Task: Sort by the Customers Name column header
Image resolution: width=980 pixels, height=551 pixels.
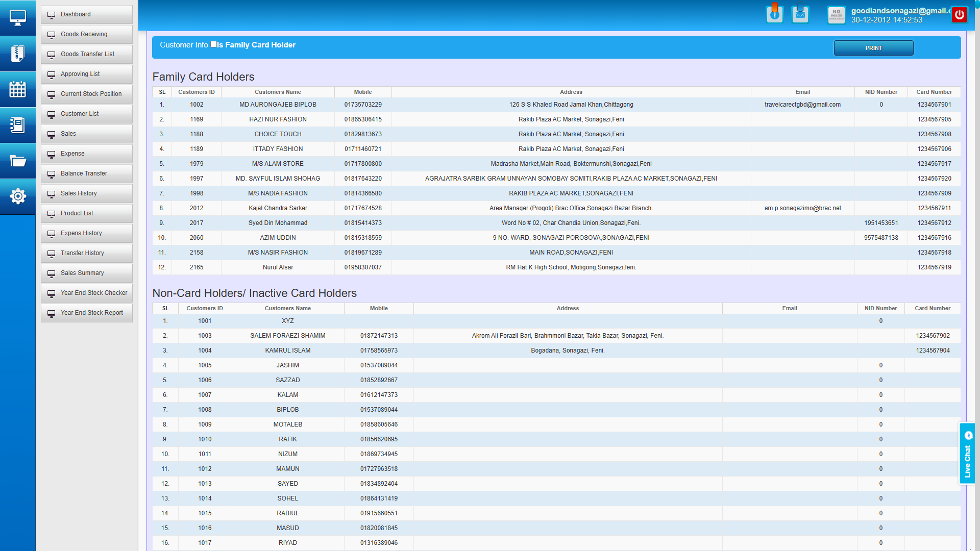Action: [x=278, y=92]
